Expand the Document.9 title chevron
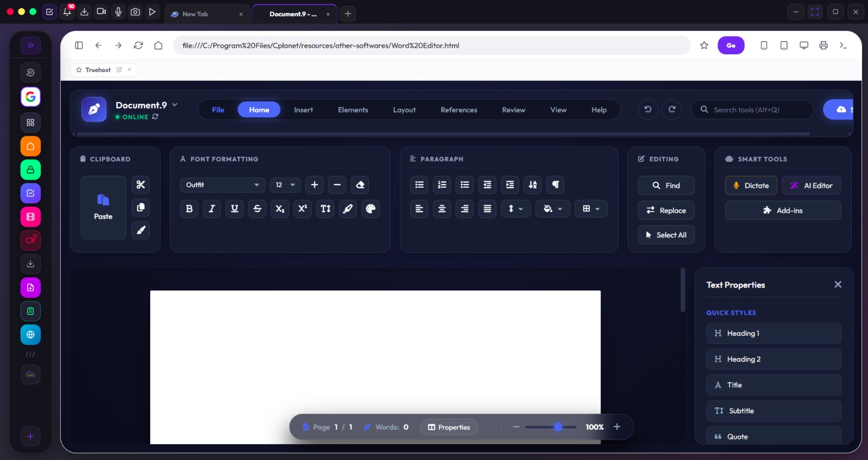This screenshot has width=868, height=460. [x=175, y=105]
